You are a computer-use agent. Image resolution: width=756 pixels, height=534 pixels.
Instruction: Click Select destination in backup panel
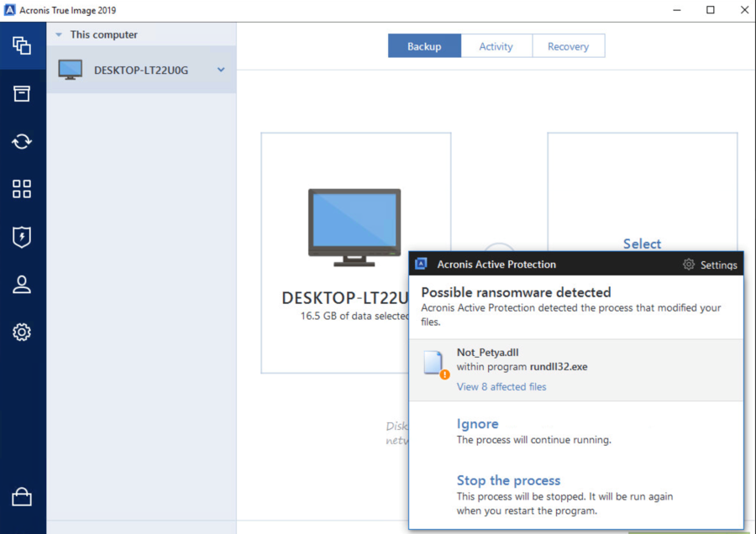[642, 243]
